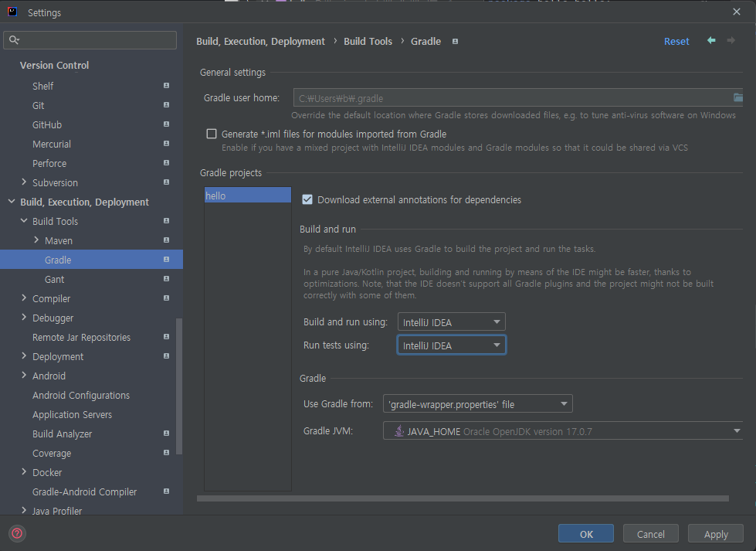
Task: Expand the Docker tree node
Action: (x=24, y=471)
